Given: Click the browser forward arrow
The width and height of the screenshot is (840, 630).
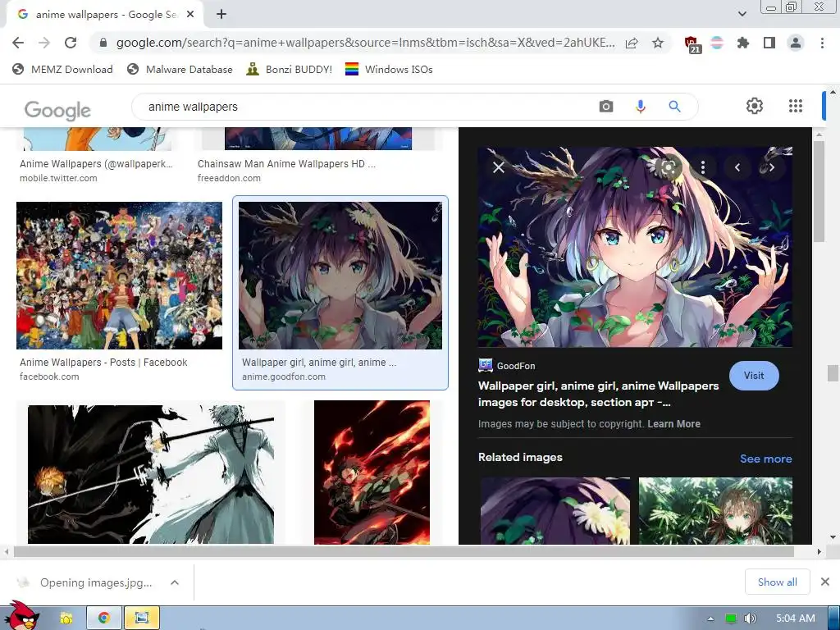Looking at the screenshot, I should click(44, 43).
